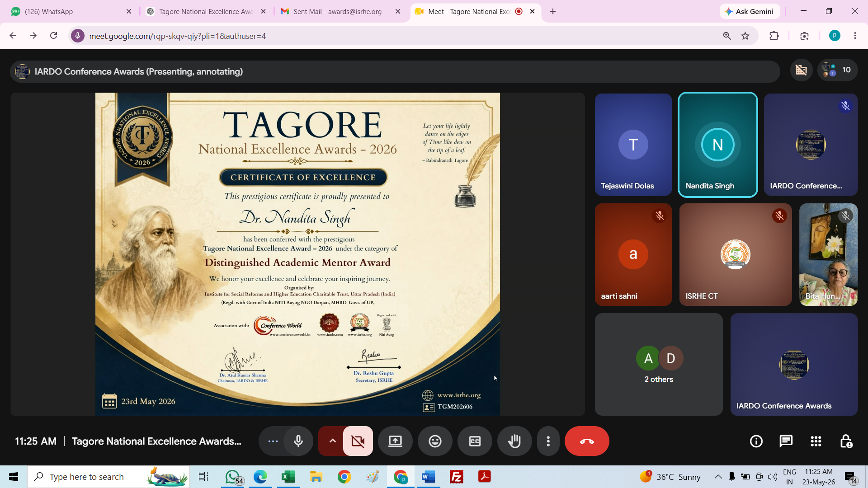868x488 pixels.
Task: Select Bita Hun... video tile
Action: (x=828, y=254)
